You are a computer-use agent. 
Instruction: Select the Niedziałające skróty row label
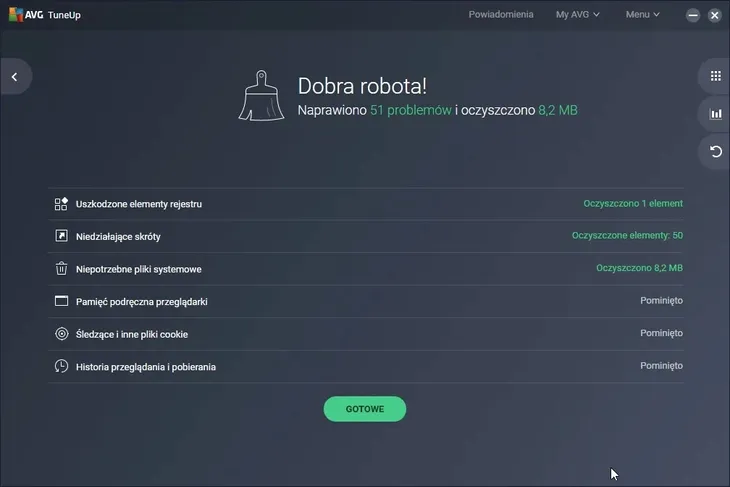coord(118,237)
